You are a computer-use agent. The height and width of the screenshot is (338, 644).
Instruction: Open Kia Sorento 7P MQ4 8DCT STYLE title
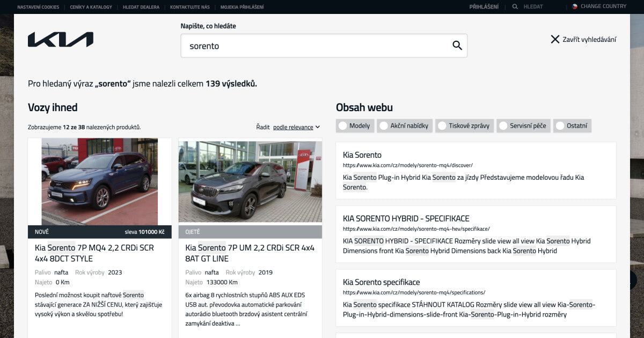point(94,253)
